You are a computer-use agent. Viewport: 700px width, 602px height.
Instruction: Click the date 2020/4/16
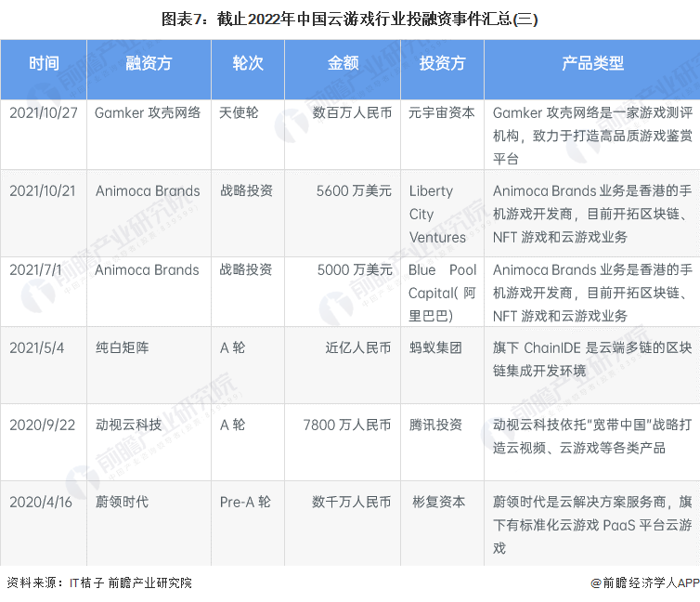click(x=41, y=503)
